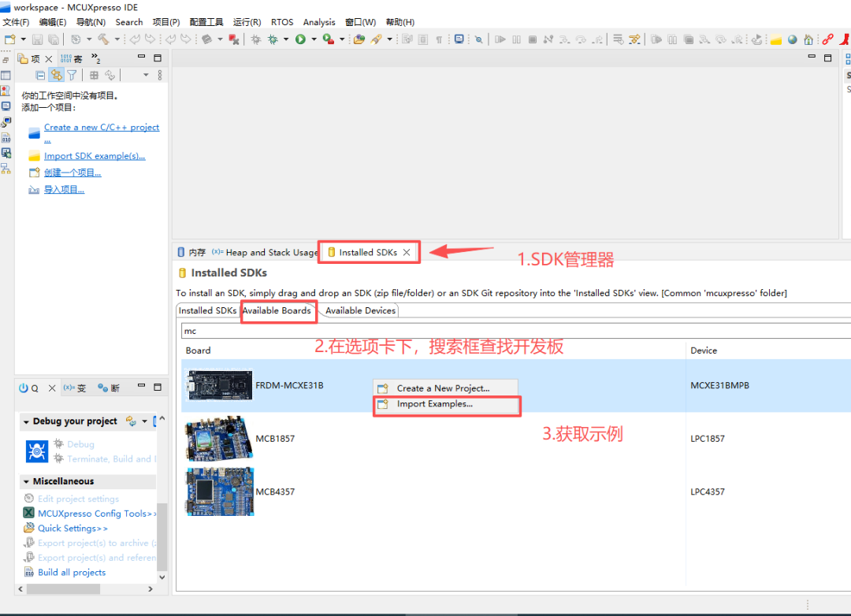Click the large blue debug bug icon
Viewport: 851px width, 616px height.
pos(37,451)
